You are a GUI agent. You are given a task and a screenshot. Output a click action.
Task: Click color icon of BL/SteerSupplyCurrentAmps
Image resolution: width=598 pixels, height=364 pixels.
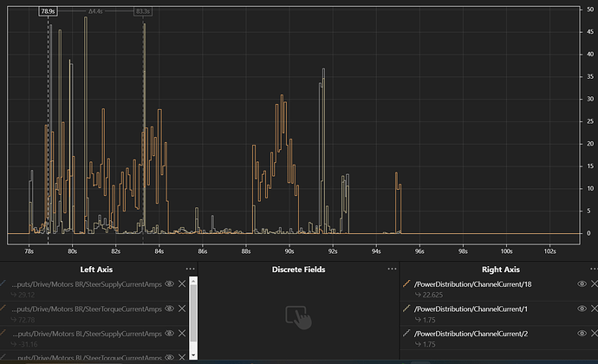(x=3, y=333)
